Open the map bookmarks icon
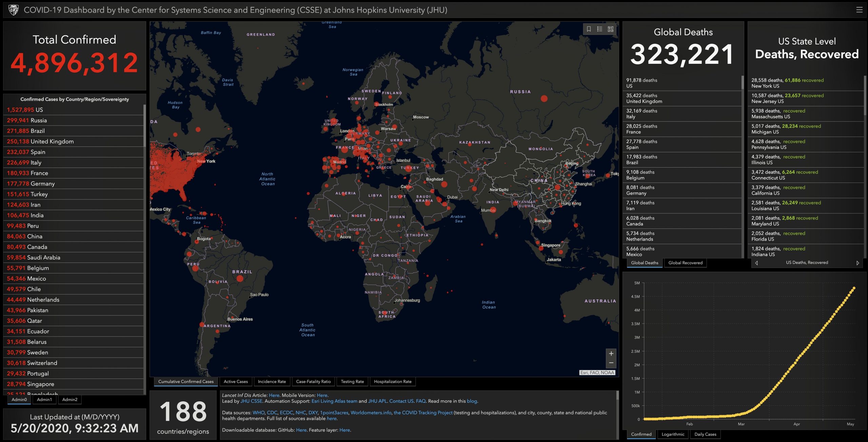Screen dimensions: 868x442 pos(589,29)
